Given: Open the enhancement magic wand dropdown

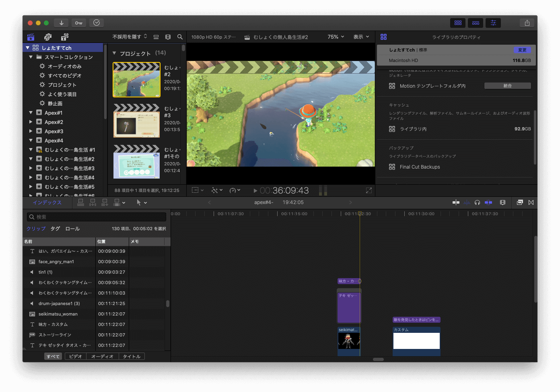Looking at the screenshot, I should pos(217,190).
